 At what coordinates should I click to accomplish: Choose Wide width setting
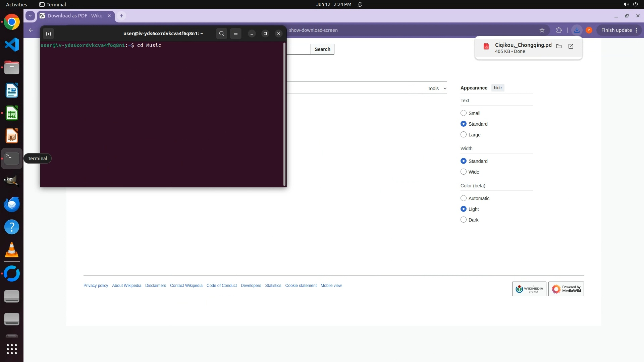[x=464, y=172]
